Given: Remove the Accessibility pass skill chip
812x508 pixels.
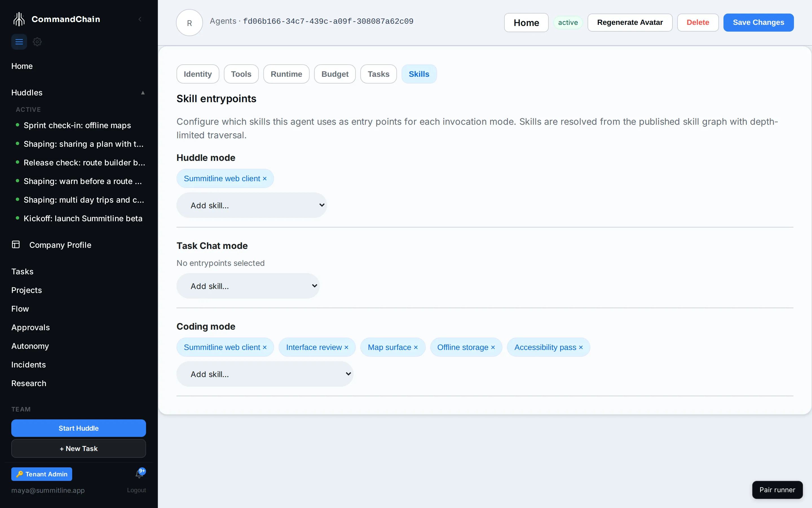Looking at the screenshot, I should [581, 347].
